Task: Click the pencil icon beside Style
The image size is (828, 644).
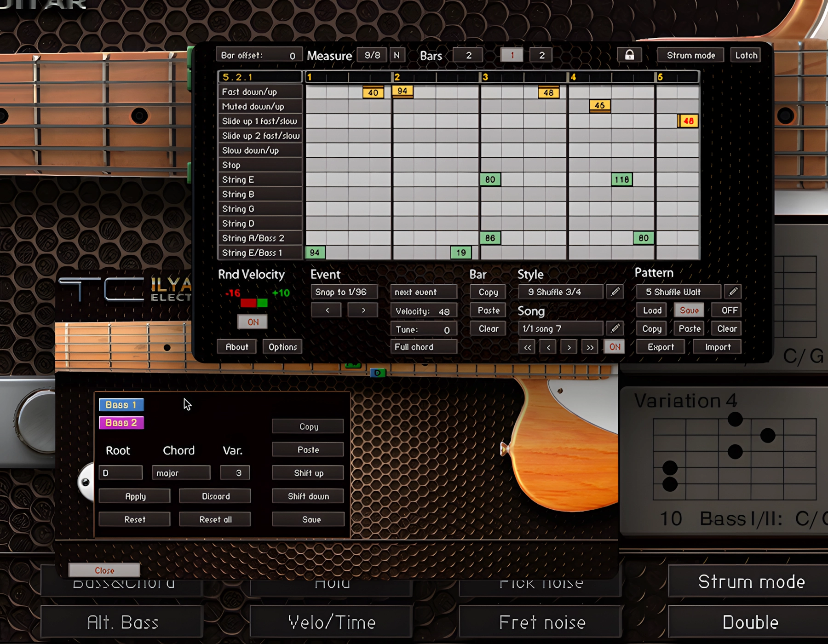Action: click(615, 292)
